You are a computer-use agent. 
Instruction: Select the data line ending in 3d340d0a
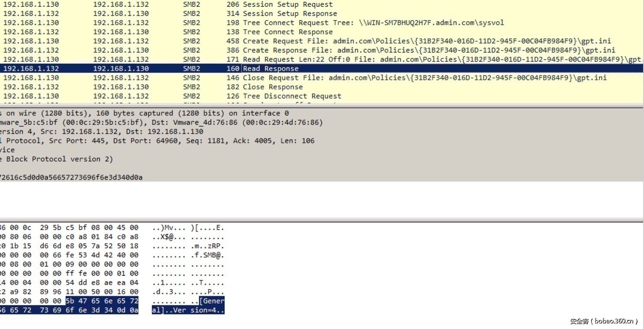(x=71, y=177)
